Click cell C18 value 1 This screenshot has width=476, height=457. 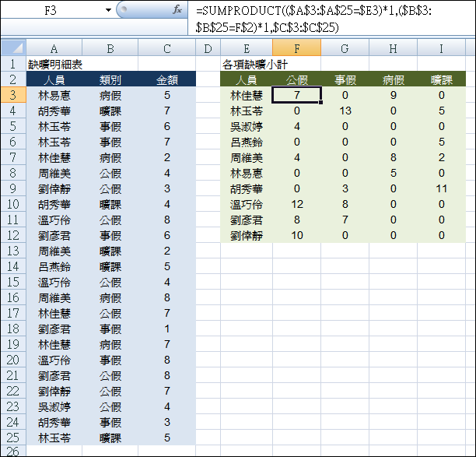167,329
